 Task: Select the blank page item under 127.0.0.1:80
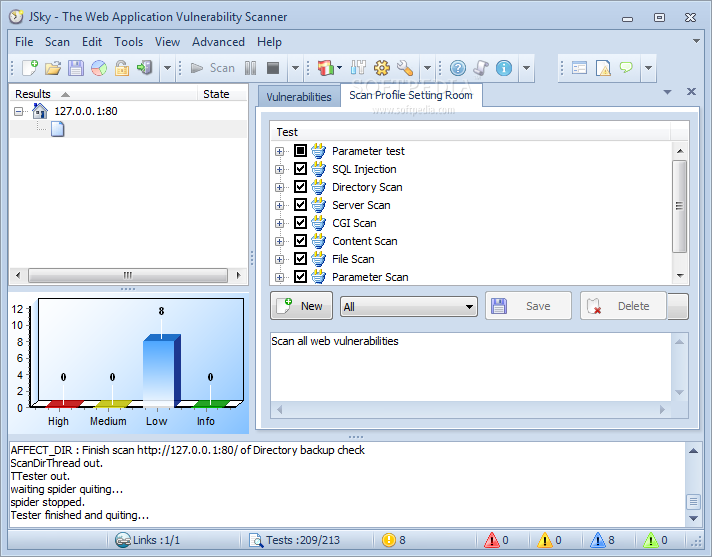coord(58,129)
